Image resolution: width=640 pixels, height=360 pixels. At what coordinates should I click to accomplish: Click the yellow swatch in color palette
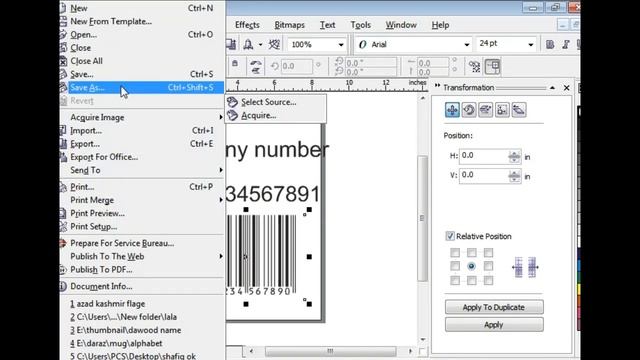click(x=579, y=289)
